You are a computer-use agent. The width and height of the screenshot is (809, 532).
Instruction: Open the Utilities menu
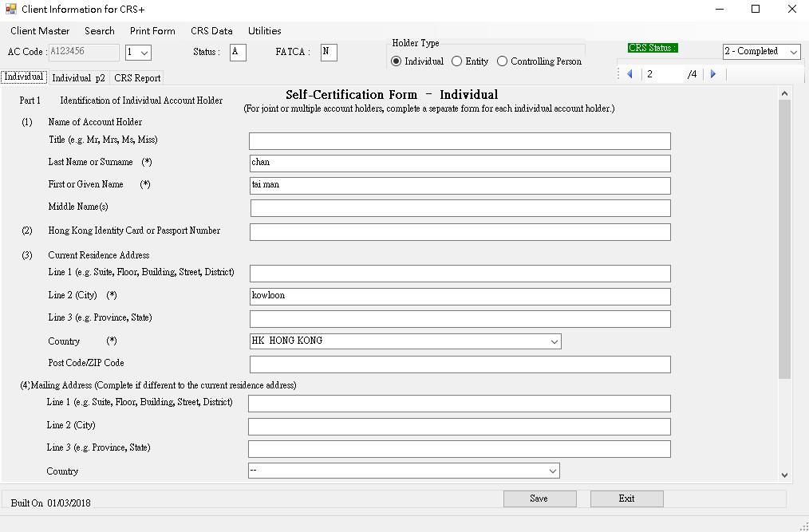(x=264, y=31)
